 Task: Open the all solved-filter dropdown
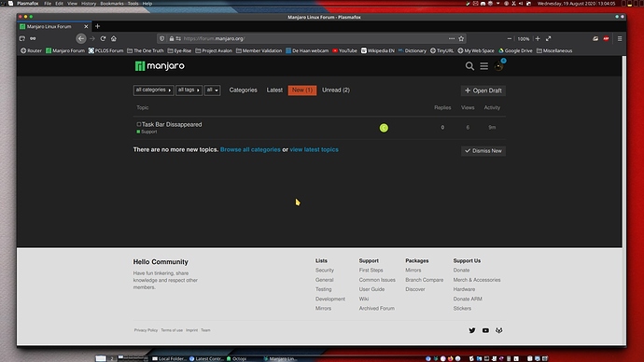point(213,90)
